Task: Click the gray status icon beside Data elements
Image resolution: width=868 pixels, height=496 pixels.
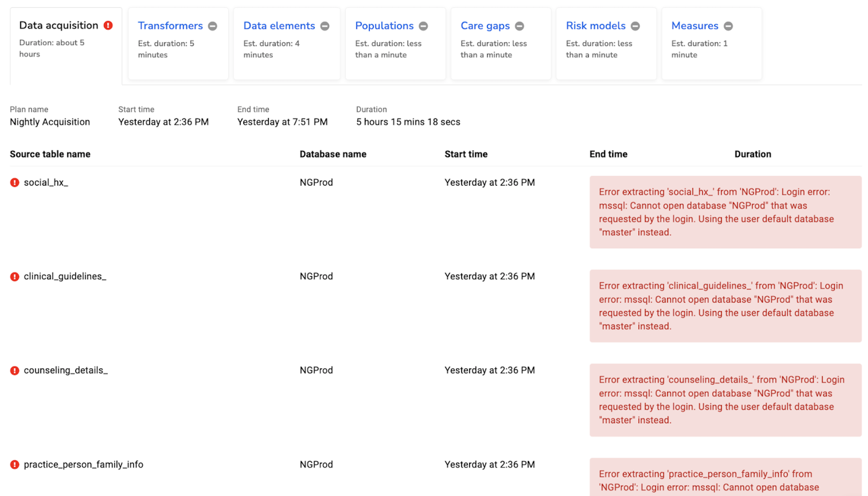Action: point(325,26)
